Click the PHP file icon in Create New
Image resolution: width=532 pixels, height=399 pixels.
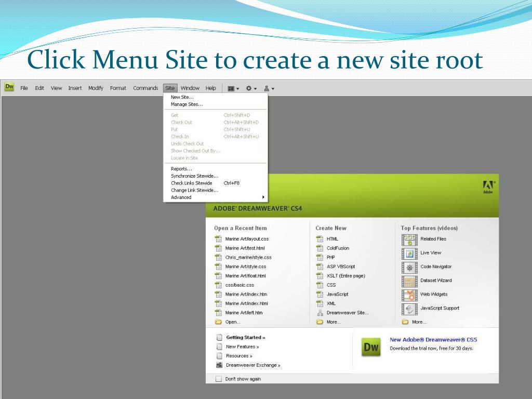(320, 258)
